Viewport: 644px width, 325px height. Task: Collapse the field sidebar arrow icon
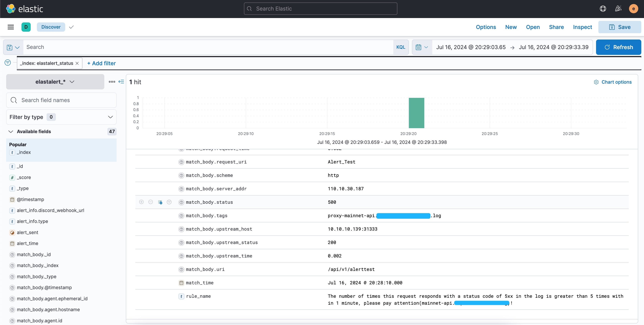(x=121, y=82)
